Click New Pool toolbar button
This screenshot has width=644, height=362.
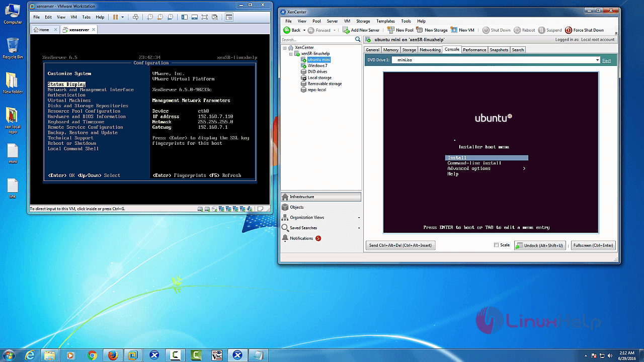click(400, 30)
